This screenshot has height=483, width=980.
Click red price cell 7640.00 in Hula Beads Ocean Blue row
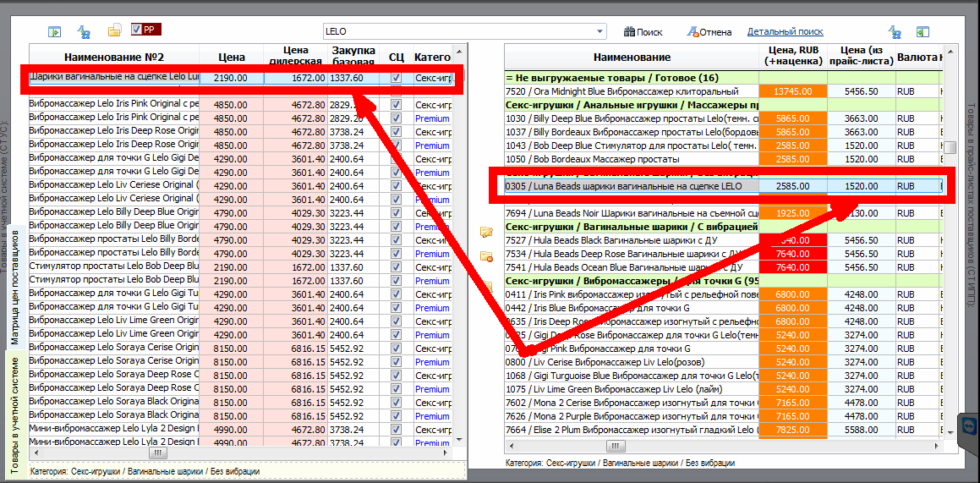[792, 266]
